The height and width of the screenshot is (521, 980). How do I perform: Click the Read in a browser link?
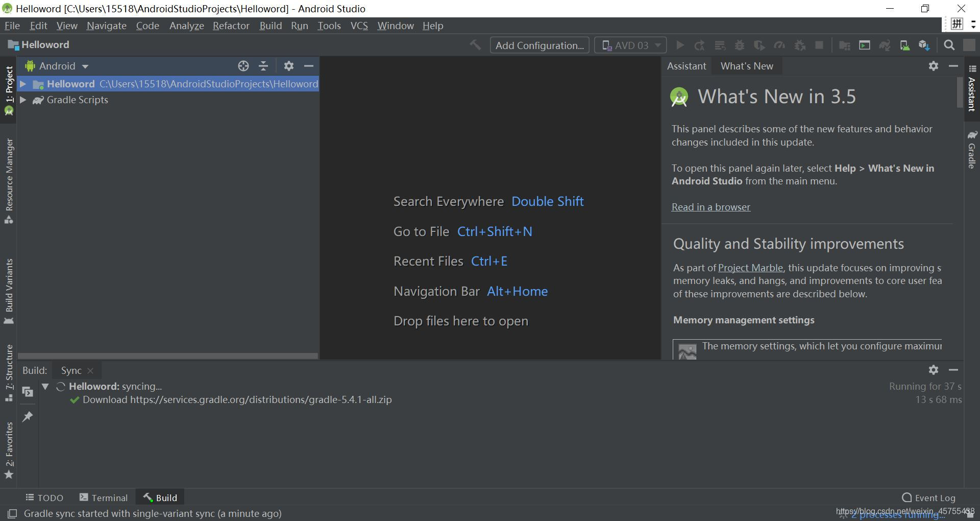(711, 207)
